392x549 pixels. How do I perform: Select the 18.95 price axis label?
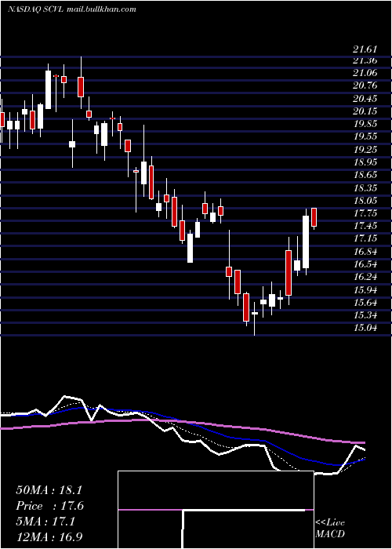tap(365, 162)
